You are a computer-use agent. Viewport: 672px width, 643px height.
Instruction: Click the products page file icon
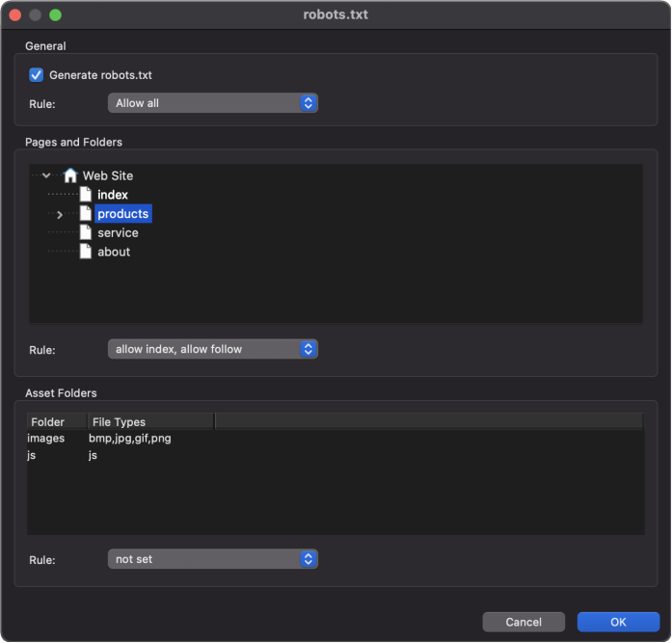(86, 213)
